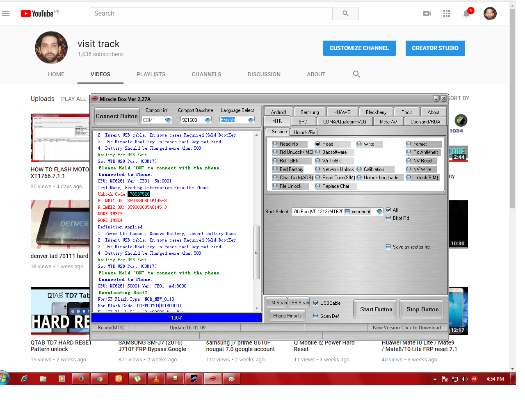Click the network tray icon
Screen dimensions: 525x420
click(454, 379)
